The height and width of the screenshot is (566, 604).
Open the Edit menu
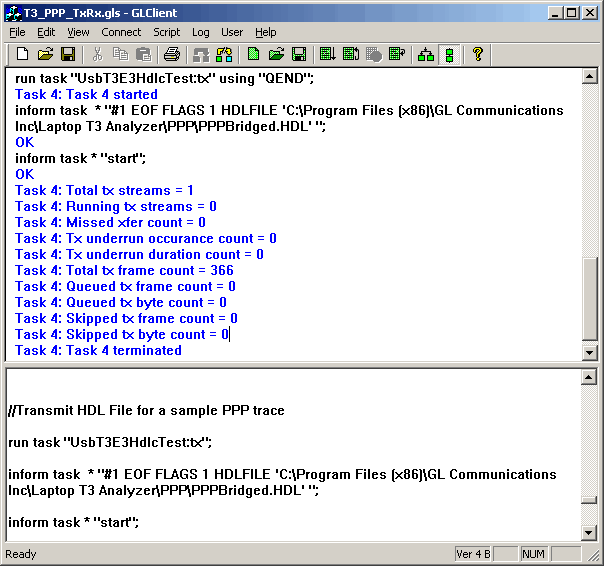coord(46,32)
